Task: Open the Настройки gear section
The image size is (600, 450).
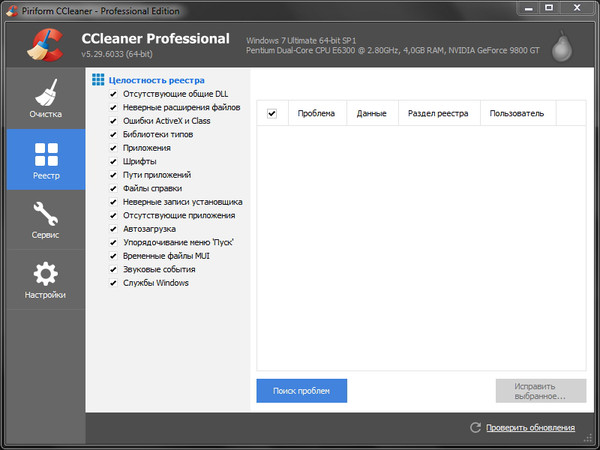Action: (x=46, y=280)
